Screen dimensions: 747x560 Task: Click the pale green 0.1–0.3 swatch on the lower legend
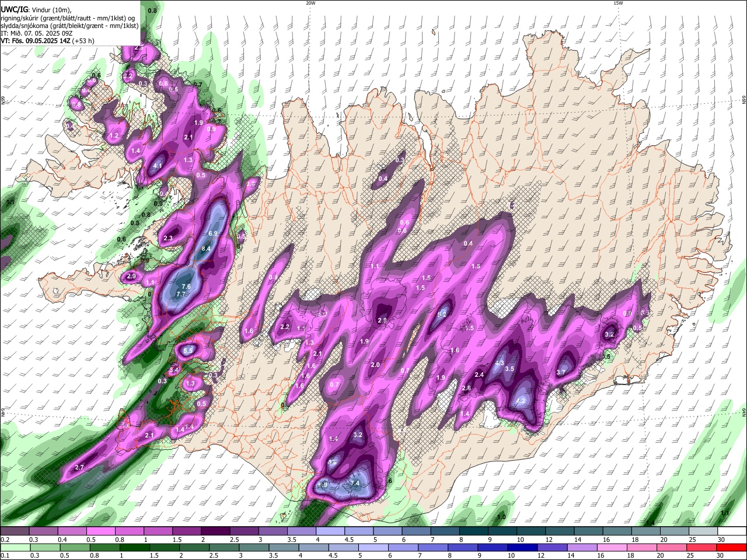(x=15, y=548)
